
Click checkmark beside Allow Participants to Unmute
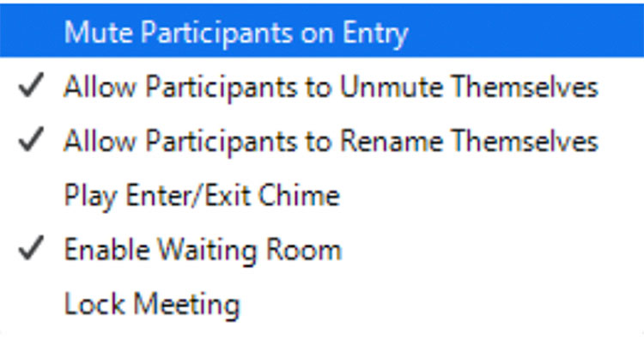[31, 88]
